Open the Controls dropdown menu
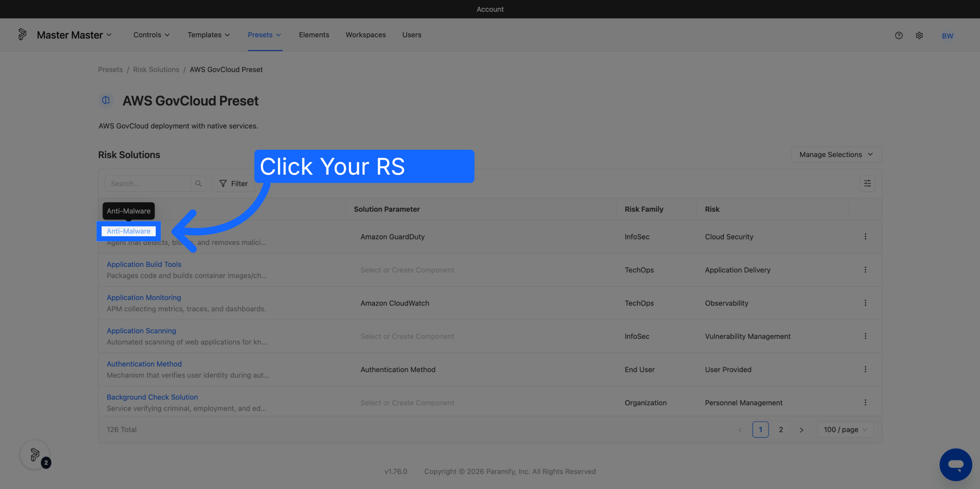980x489 pixels. point(151,35)
